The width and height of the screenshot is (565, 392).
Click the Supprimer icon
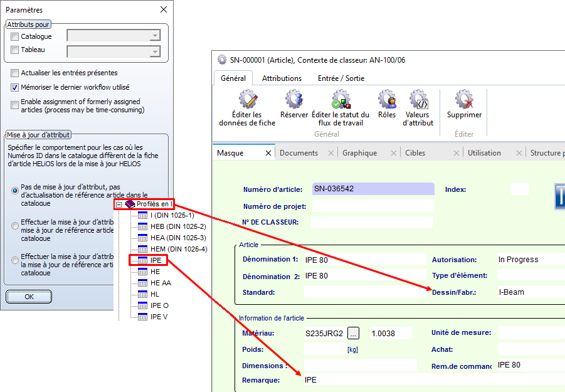464,99
